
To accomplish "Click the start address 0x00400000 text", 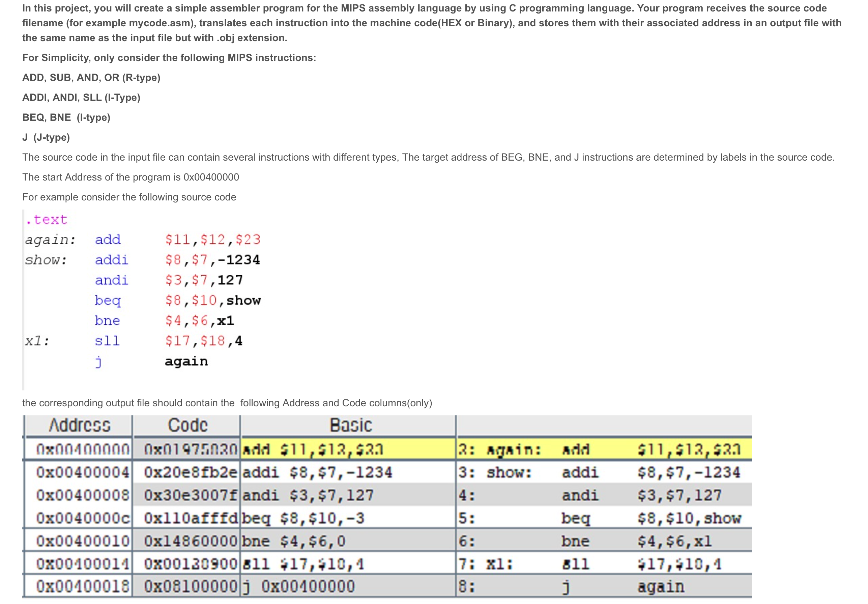I will coord(211,177).
